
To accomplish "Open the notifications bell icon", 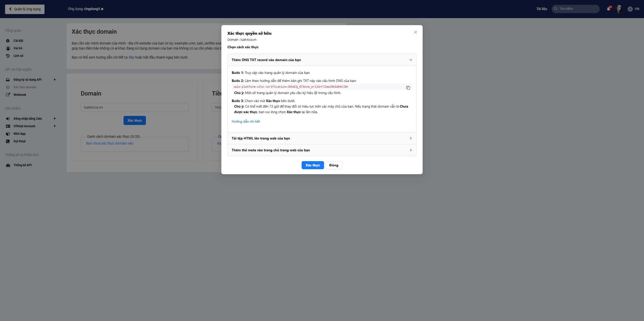I will (x=608, y=9).
